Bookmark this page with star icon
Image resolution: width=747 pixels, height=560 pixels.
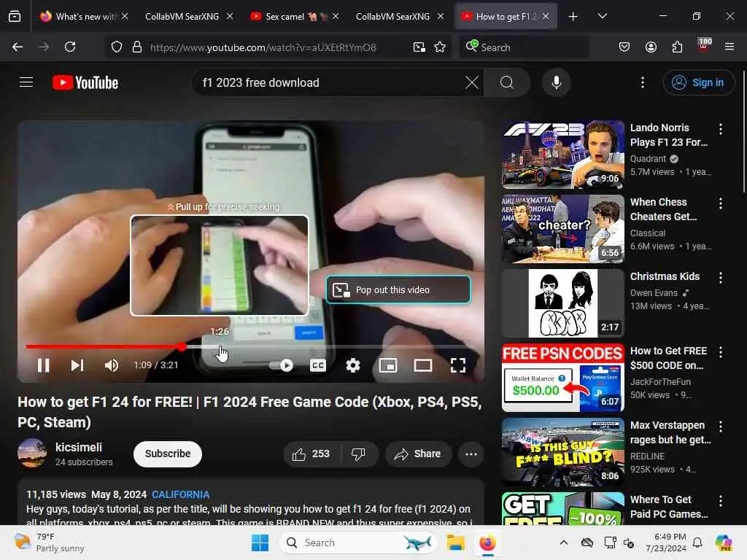coord(440,47)
